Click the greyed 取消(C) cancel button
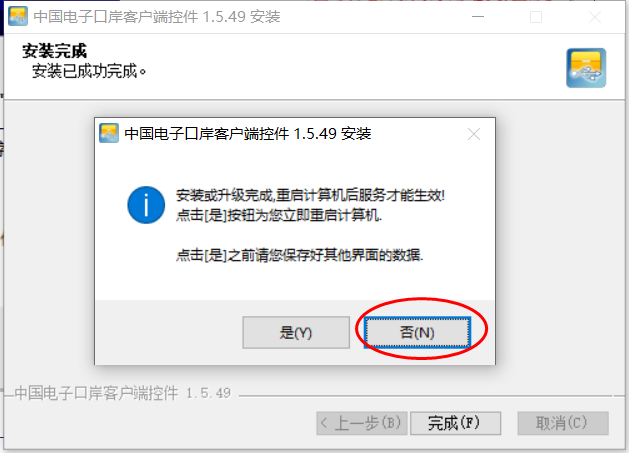The image size is (629, 453). point(563,423)
